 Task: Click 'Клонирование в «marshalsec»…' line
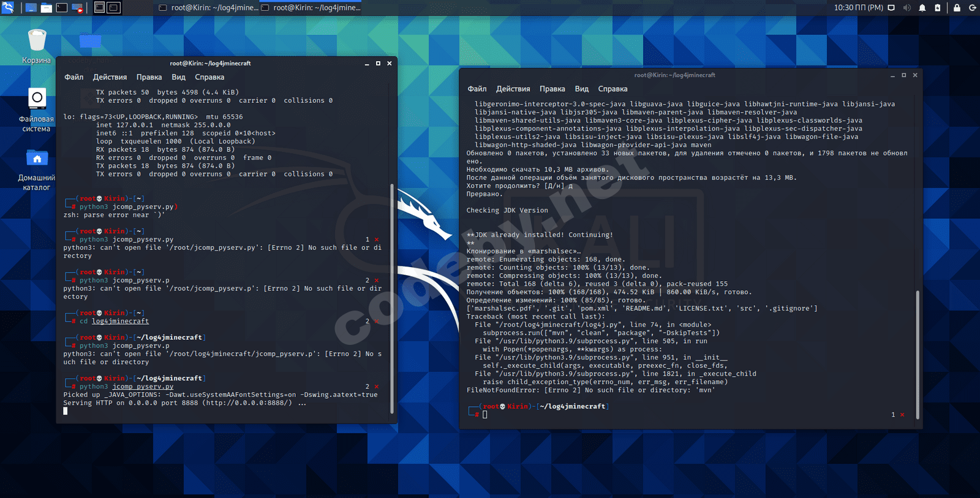pyautogui.click(x=524, y=251)
